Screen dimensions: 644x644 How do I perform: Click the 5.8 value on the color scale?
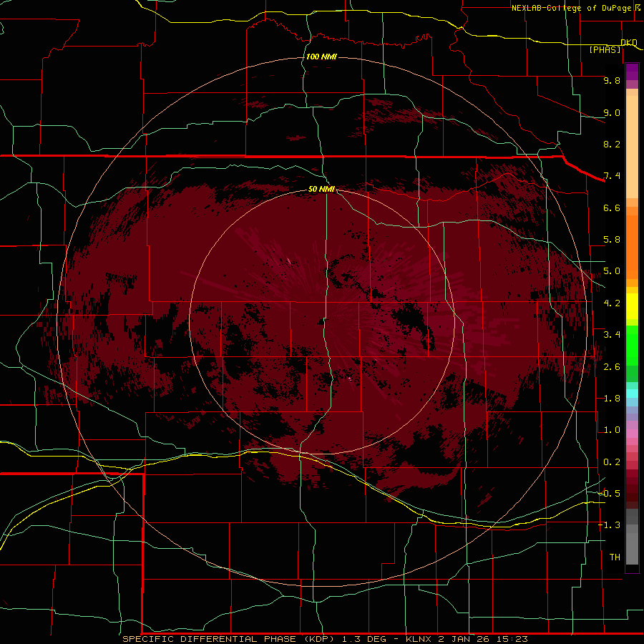(612, 240)
